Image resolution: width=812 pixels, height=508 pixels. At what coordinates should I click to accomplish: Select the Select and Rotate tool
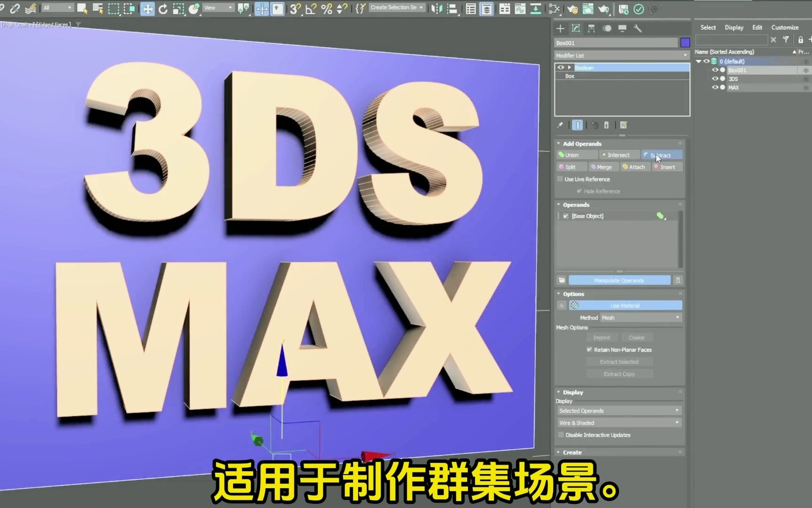click(x=163, y=8)
